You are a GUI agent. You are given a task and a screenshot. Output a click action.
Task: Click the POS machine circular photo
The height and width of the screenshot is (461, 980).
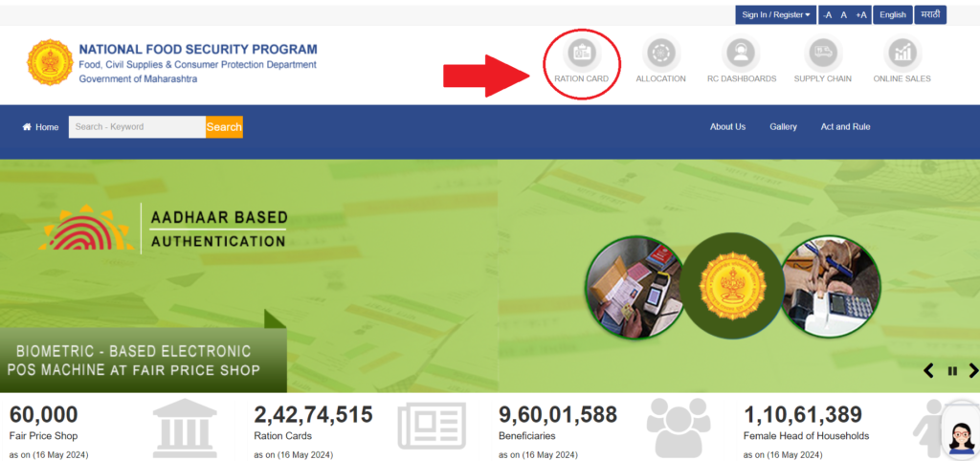point(831,288)
